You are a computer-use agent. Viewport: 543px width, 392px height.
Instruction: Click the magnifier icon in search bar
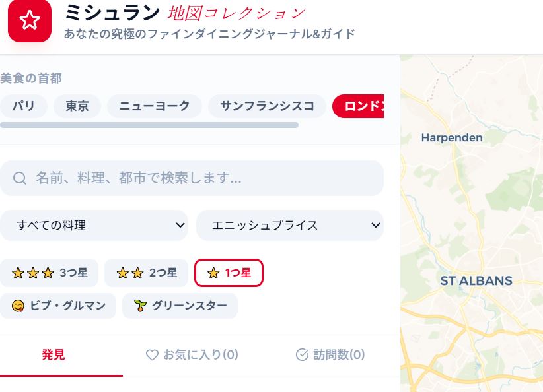pos(20,178)
